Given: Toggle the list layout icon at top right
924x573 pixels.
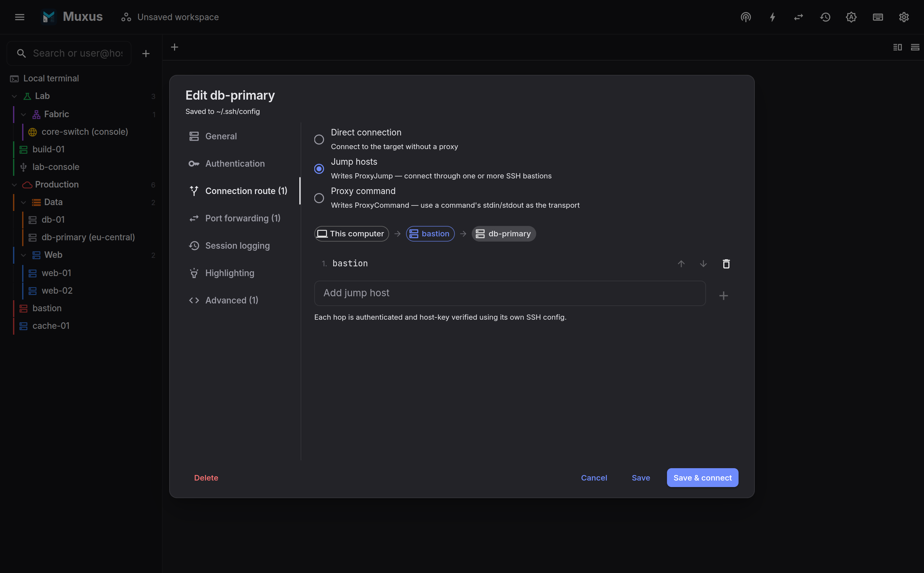Looking at the screenshot, I should pyautogui.click(x=915, y=47).
